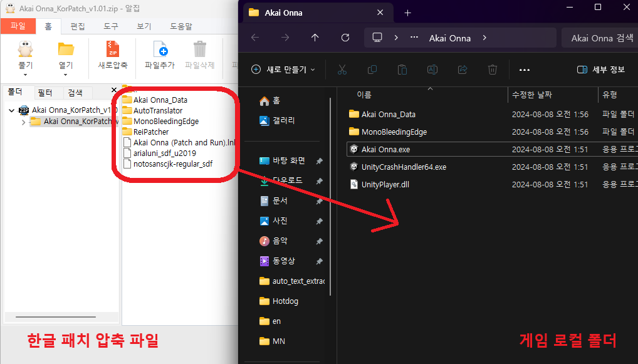Expand chevron after Akai Onna in address bar

[484, 38]
